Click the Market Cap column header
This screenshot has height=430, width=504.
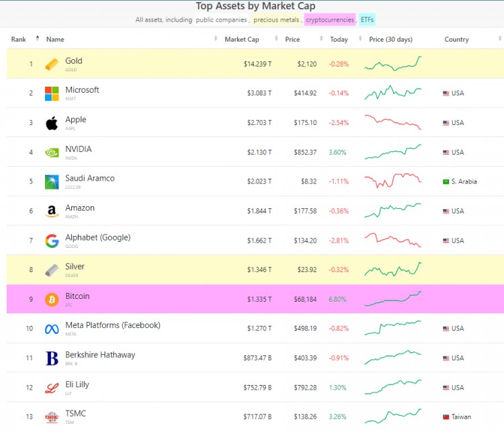(x=242, y=40)
